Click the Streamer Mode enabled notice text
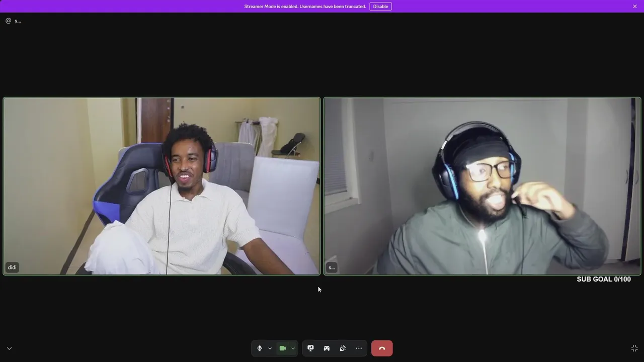Screen dimensions: 644x362 click(x=305, y=7)
